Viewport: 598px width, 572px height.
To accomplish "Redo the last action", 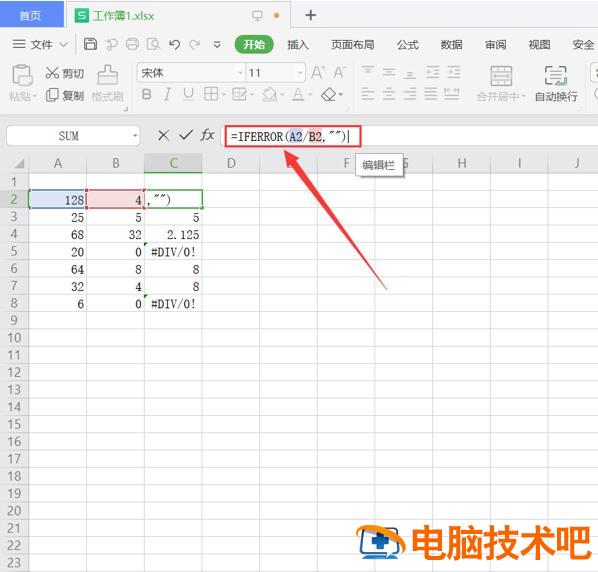I will (x=195, y=45).
